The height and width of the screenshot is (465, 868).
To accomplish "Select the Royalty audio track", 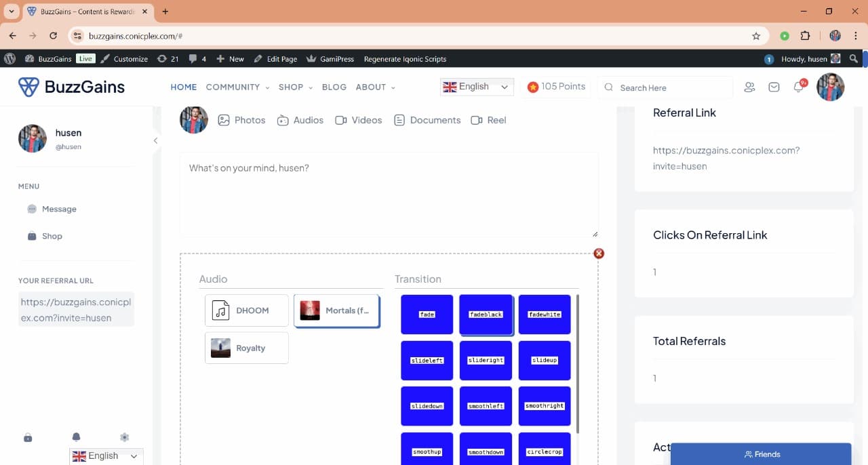I will click(x=247, y=348).
